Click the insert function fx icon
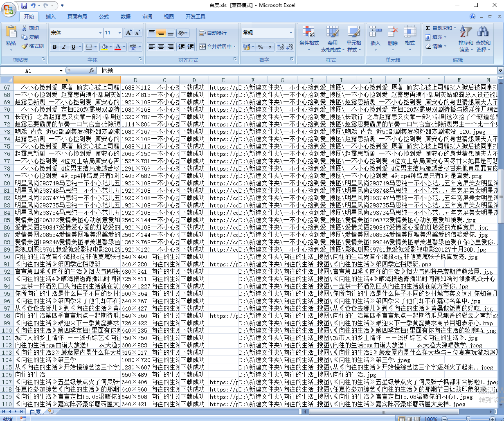 click(x=92, y=70)
